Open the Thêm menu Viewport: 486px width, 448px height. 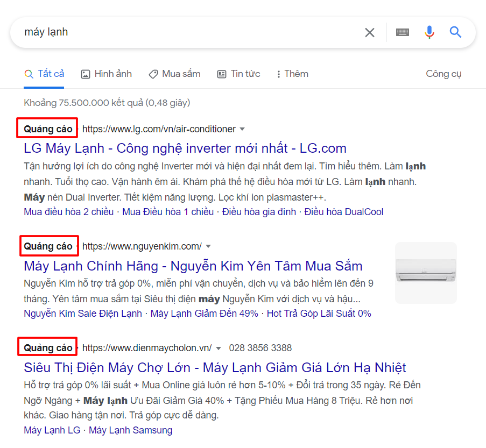tap(292, 74)
